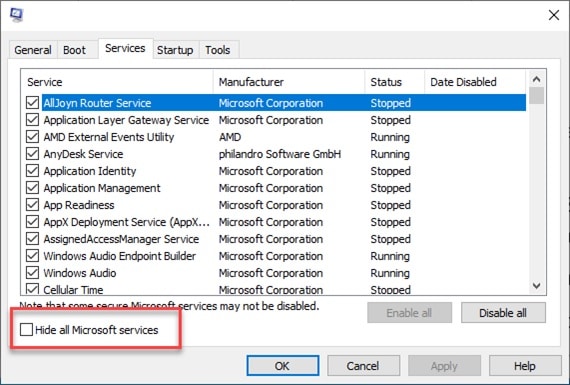Click Running status of Windows Audio

tap(390, 273)
